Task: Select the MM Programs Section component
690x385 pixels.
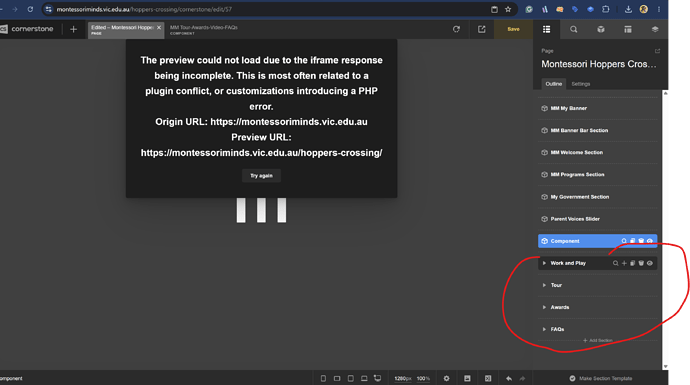Action: (598, 175)
